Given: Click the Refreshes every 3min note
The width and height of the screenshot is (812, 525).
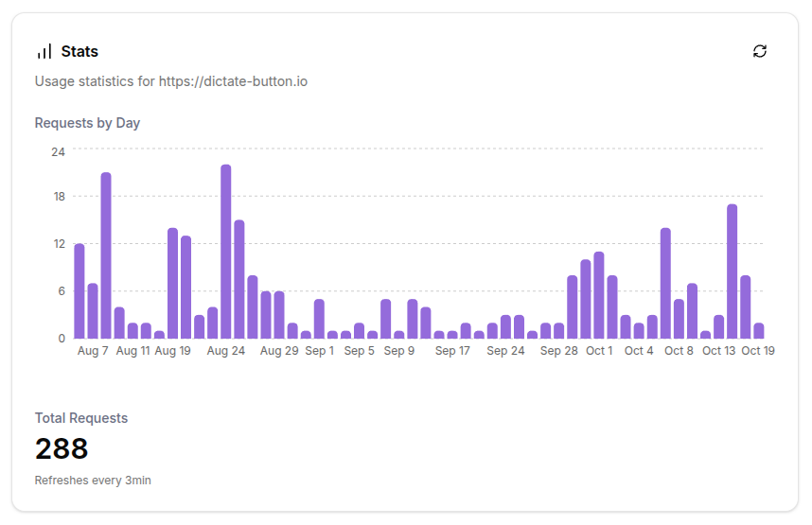Looking at the screenshot, I should click(93, 481).
